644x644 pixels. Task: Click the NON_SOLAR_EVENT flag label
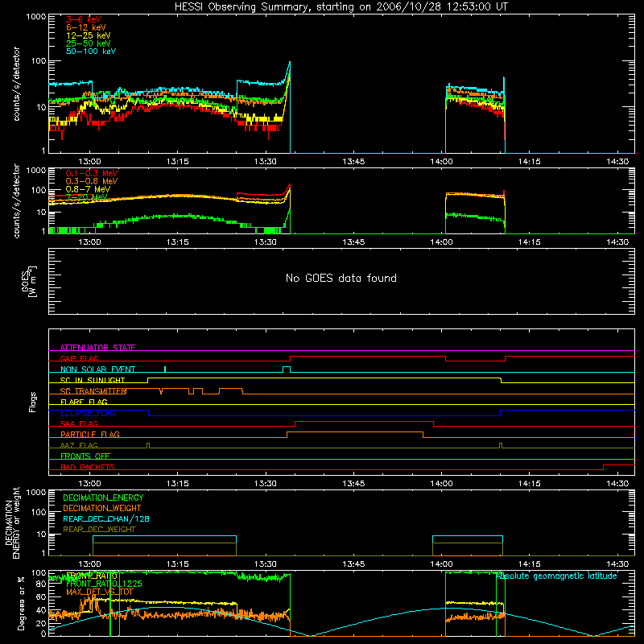click(x=97, y=369)
